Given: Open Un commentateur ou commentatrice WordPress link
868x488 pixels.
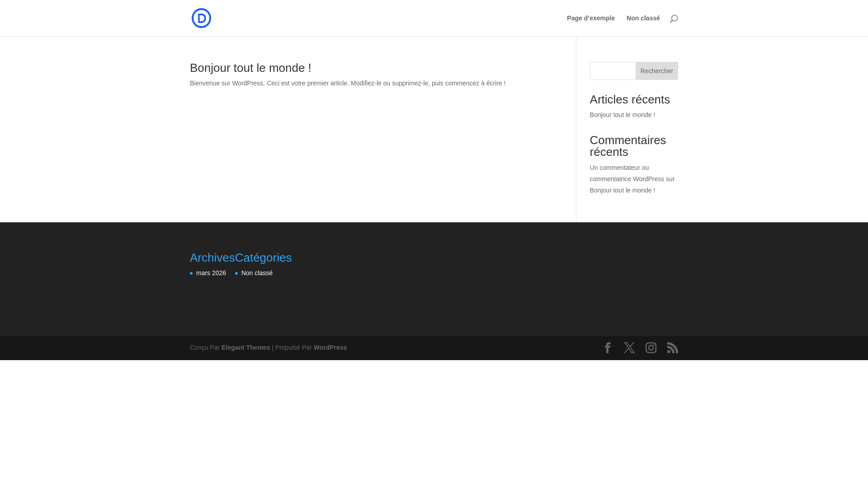Looking at the screenshot, I should click(x=627, y=173).
